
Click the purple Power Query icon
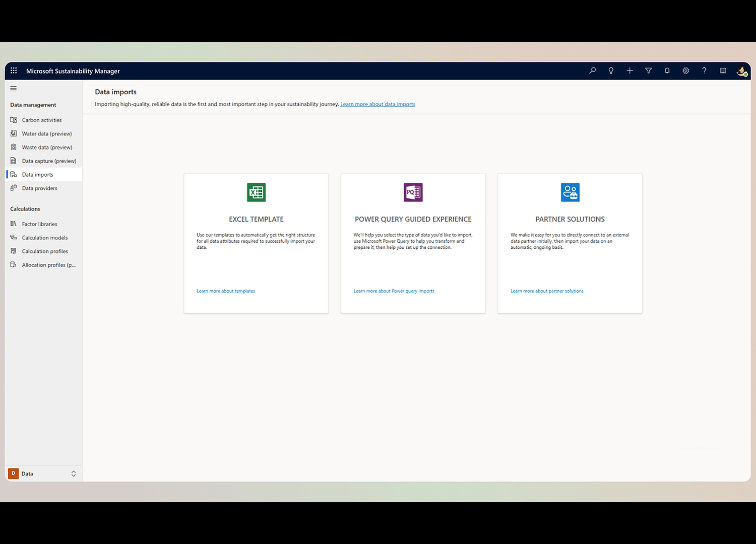click(x=413, y=192)
